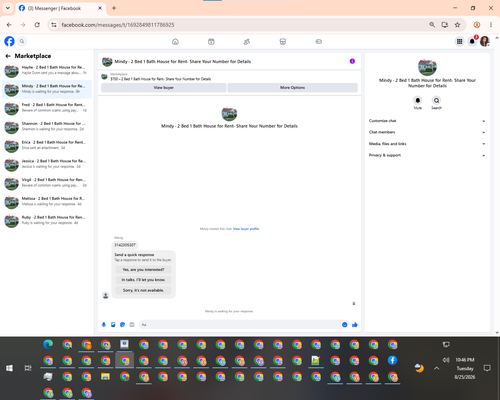Image resolution: width=500 pixels, height=400 pixels.
Task: Open Ruby conversation in list
Action: 47,220
